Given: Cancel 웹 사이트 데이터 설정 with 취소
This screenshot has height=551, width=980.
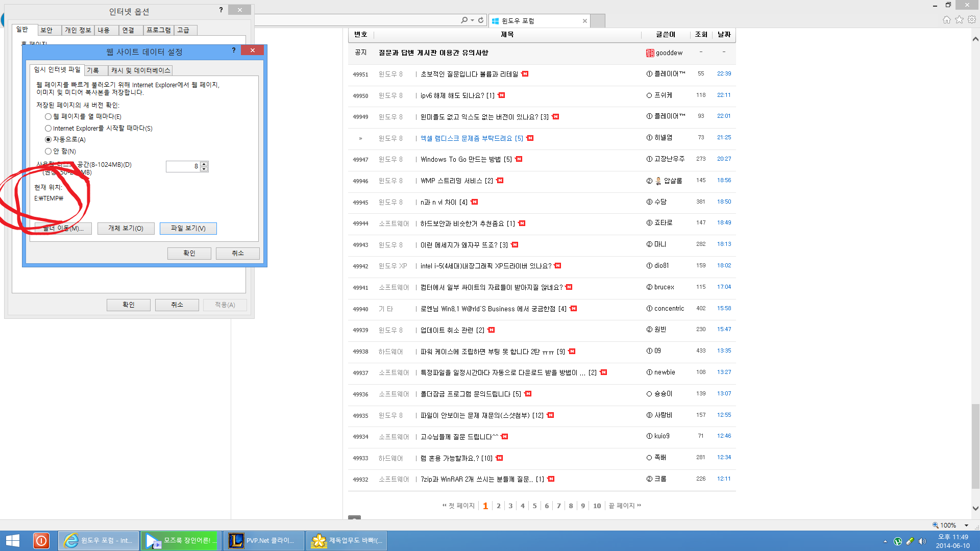Looking at the screenshot, I should [238, 254].
